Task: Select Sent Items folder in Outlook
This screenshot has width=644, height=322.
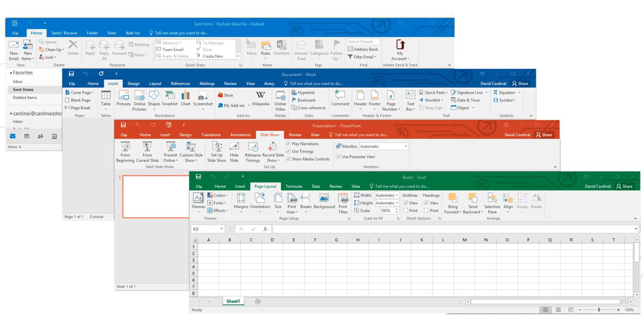Action: tap(23, 90)
